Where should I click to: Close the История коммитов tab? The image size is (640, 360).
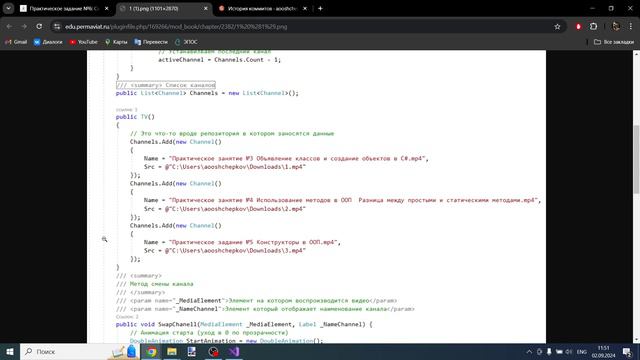pos(304,8)
